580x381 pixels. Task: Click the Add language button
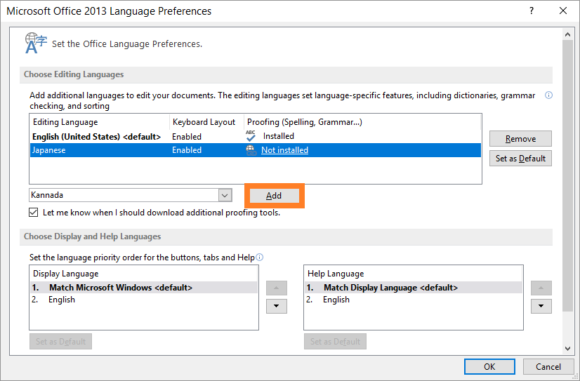274,196
